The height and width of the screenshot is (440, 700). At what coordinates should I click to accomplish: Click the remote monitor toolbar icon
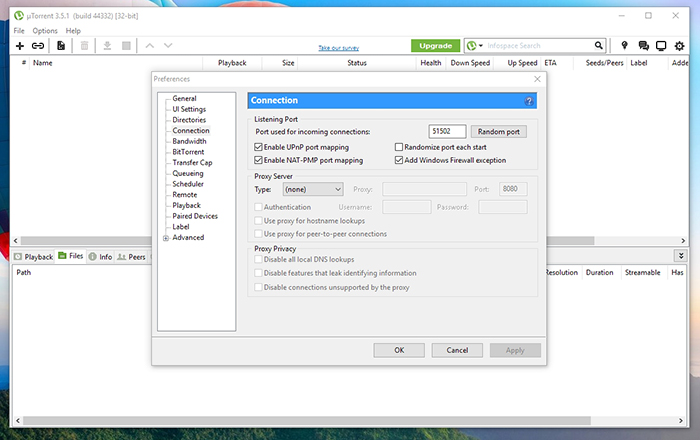point(661,46)
